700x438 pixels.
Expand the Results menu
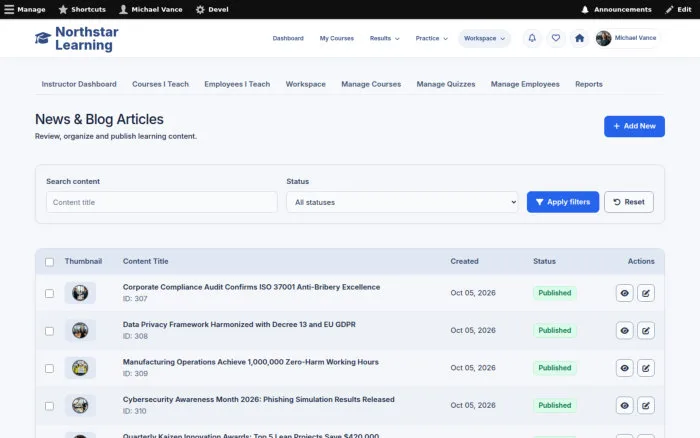(384, 38)
